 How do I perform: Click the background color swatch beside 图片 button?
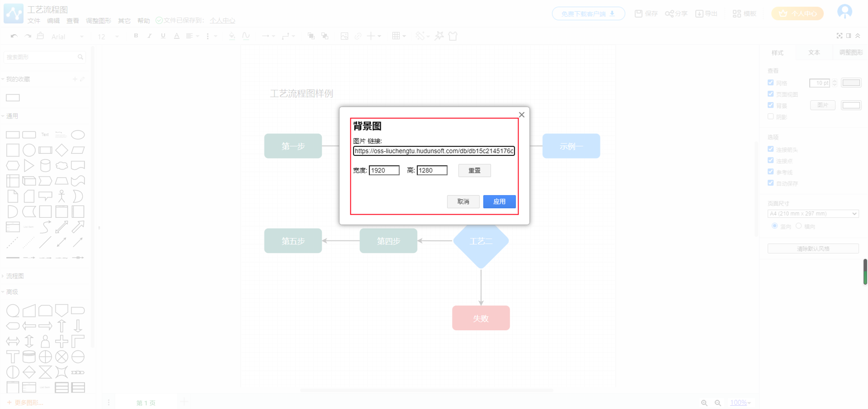pyautogui.click(x=851, y=105)
